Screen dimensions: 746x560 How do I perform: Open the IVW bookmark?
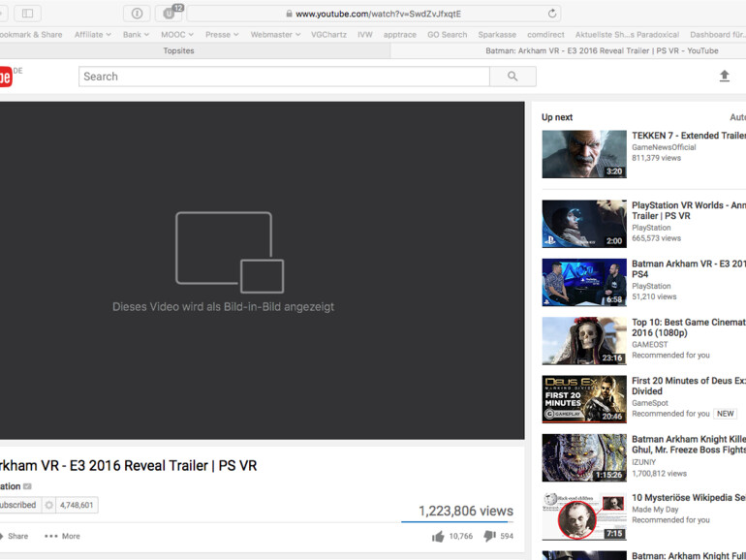(365, 35)
